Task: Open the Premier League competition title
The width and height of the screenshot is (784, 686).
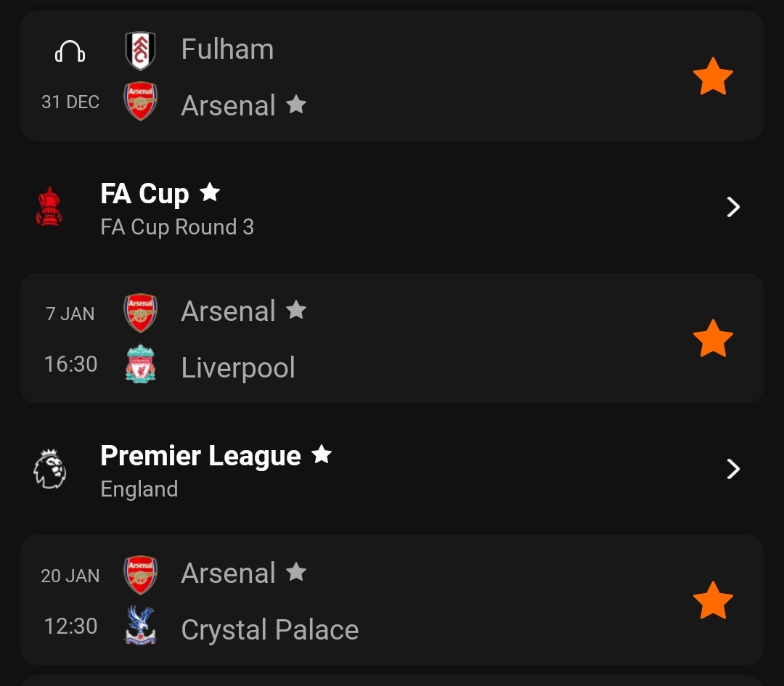Action: click(x=200, y=455)
